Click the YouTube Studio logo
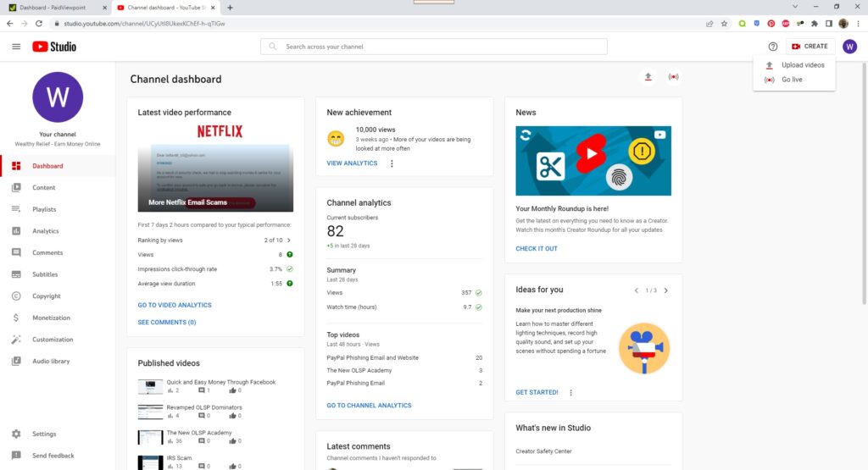 pyautogui.click(x=54, y=47)
